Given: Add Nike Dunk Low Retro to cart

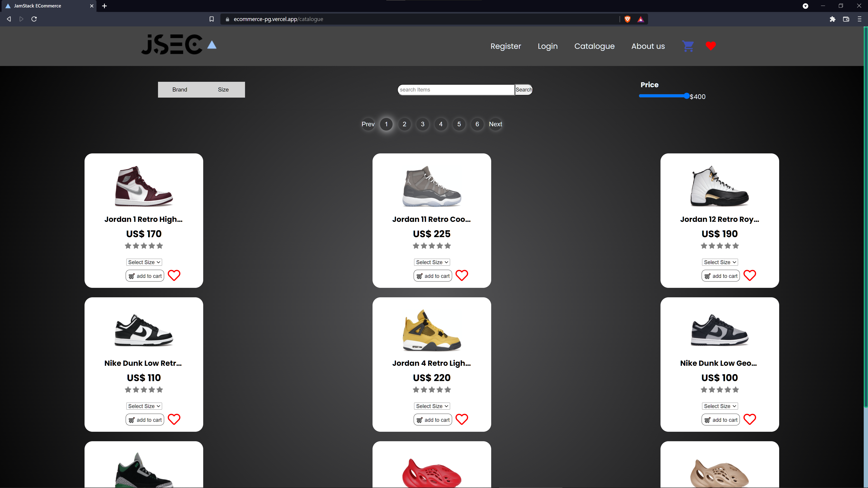Looking at the screenshot, I should coord(145,420).
